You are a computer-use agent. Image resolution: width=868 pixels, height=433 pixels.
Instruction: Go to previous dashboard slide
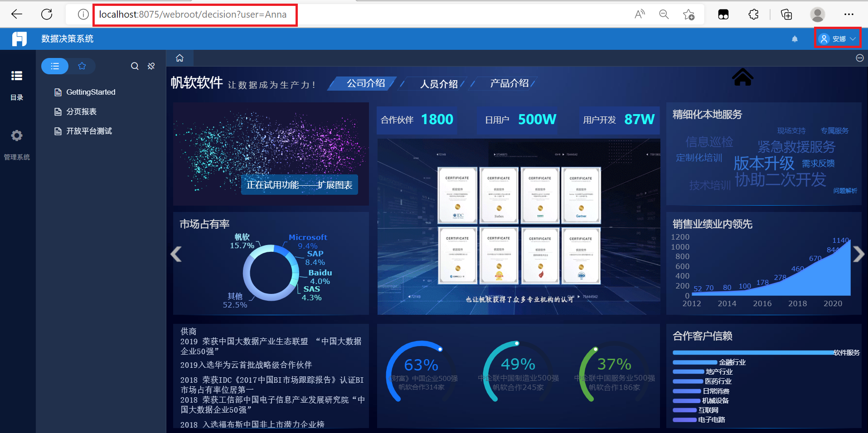[x=176, y=254]
